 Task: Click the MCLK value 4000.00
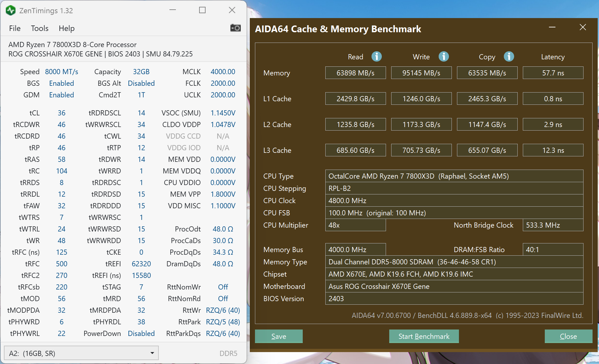tap(223, 72)
